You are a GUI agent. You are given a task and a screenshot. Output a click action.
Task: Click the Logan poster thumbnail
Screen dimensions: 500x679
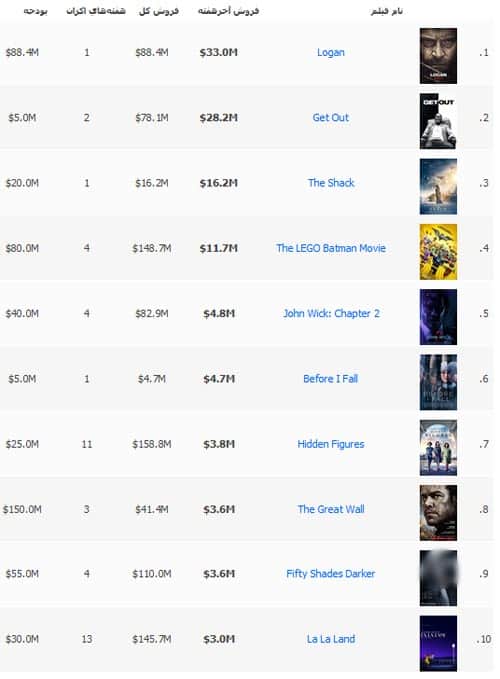438,56
